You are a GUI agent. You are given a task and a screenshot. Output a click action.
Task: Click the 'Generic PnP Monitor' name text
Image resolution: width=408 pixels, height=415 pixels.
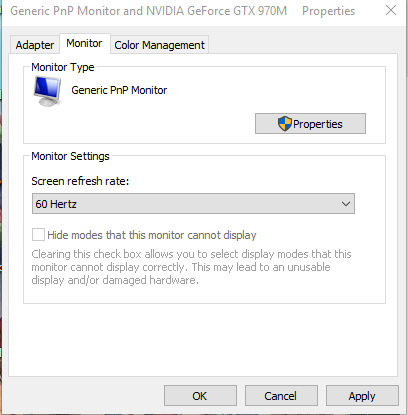(119, 90)
